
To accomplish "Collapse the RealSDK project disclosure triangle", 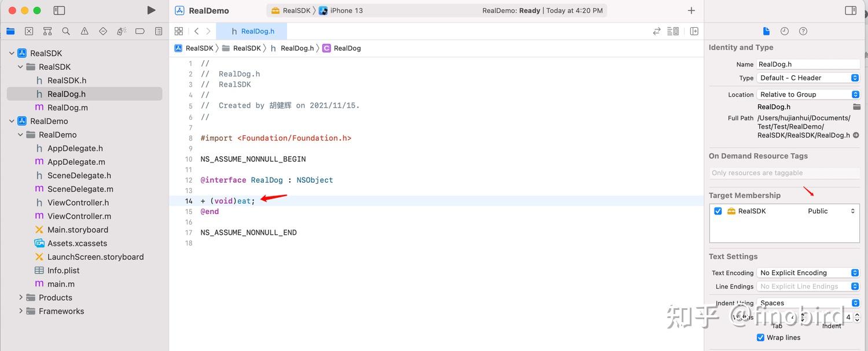I will tap(11, 53).
